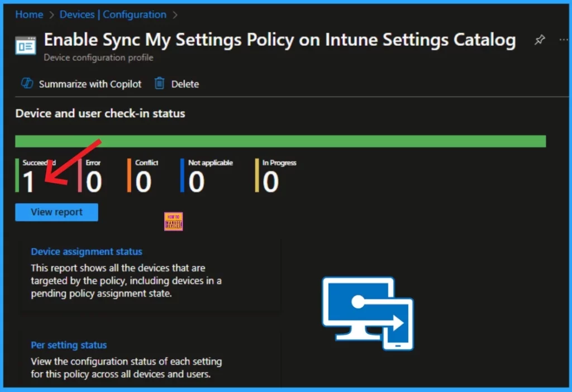572x392 pixels.
Task: Click the Device assignment status description text
Action: 126,281
